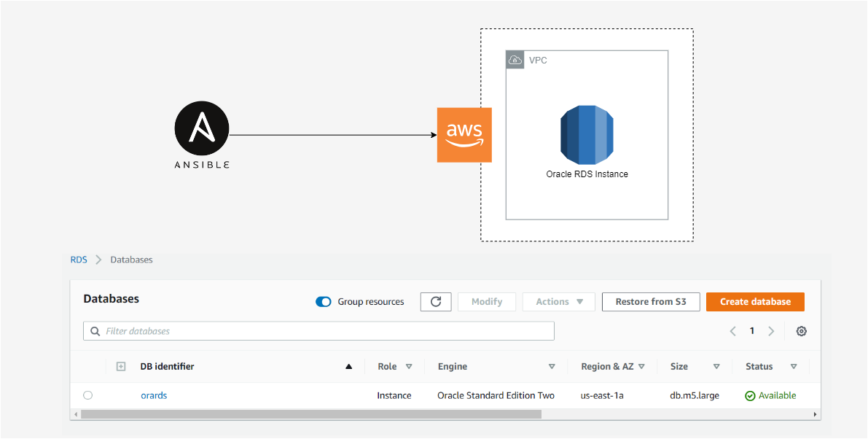Open the Actions dropdown menu

coord(558,302)
